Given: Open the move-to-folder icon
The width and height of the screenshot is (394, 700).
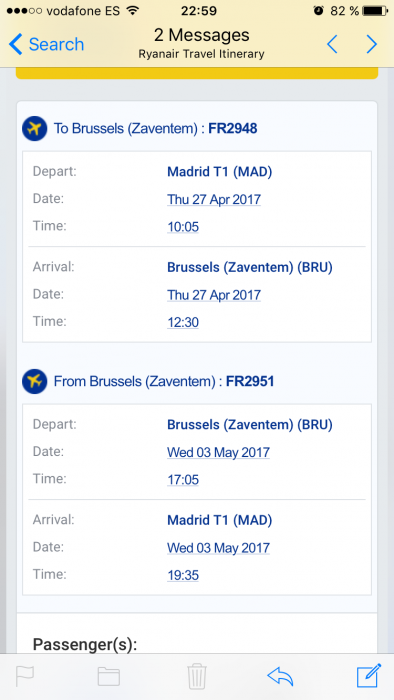Looking at the screenshot, I should [x=109, y=676].
